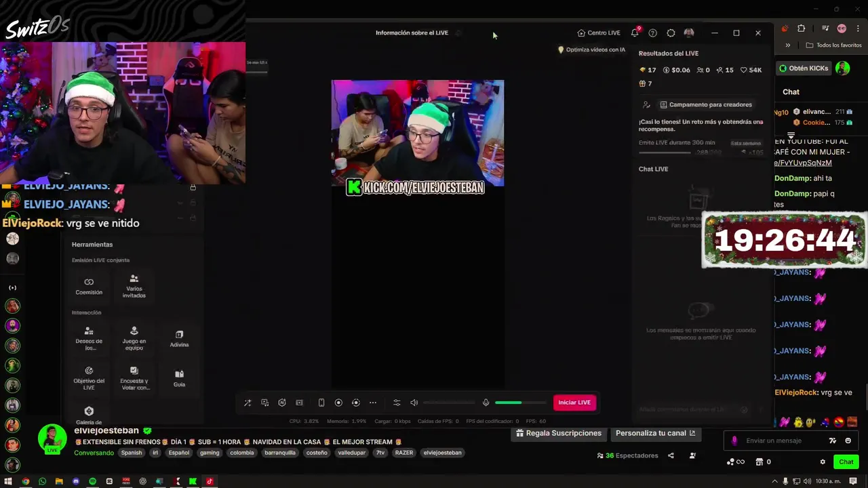Select the Spanish tag
Image resolution: width=868 pixels, height=488 pixels.
(x=132, y=453)
